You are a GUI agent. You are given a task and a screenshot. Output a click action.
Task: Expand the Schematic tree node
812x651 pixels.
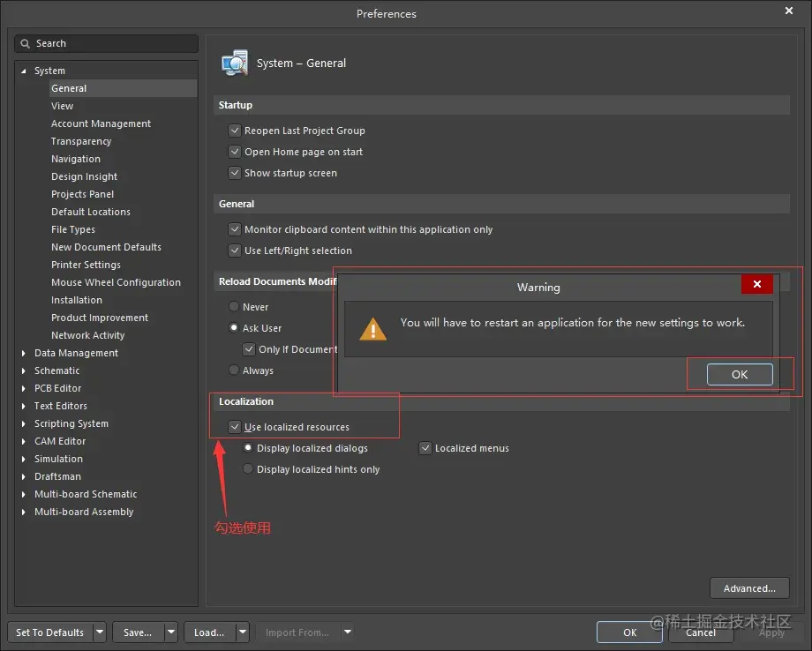click(23, 370)
